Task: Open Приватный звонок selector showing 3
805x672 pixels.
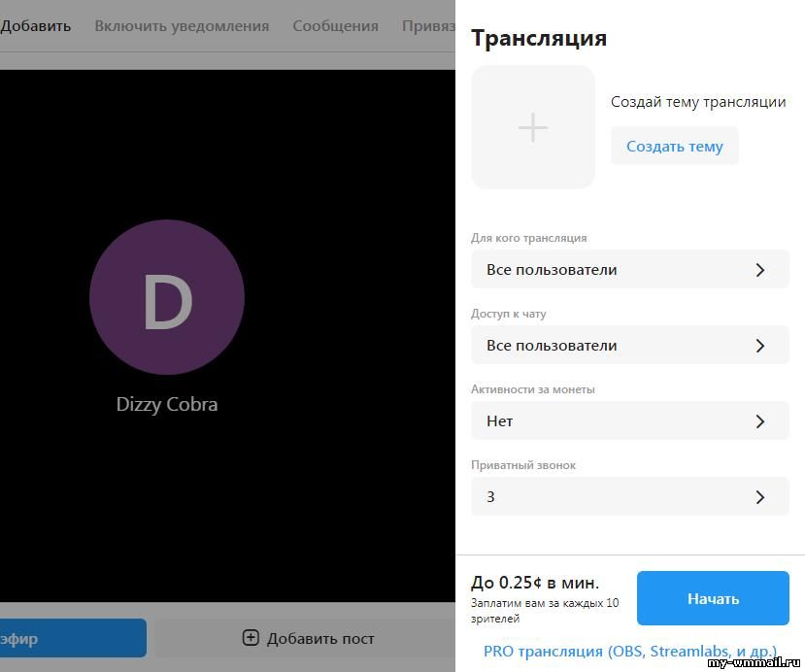Action: [x=630, y=496]
